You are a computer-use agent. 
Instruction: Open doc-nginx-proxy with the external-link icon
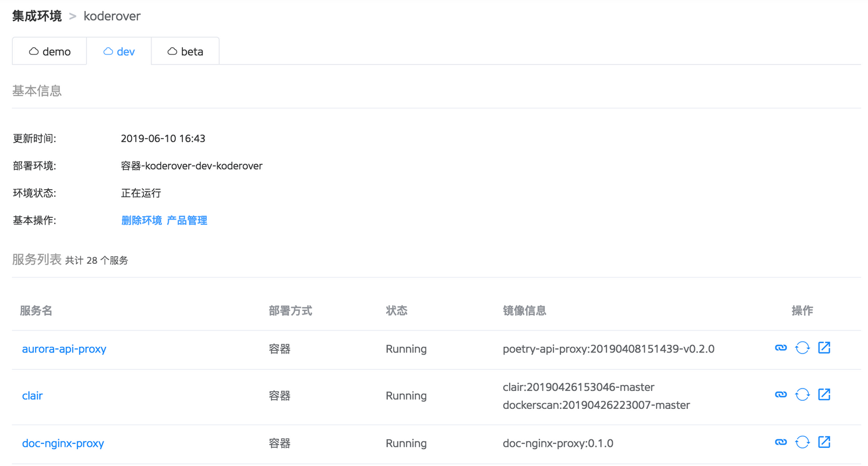[x=824, y=442]
